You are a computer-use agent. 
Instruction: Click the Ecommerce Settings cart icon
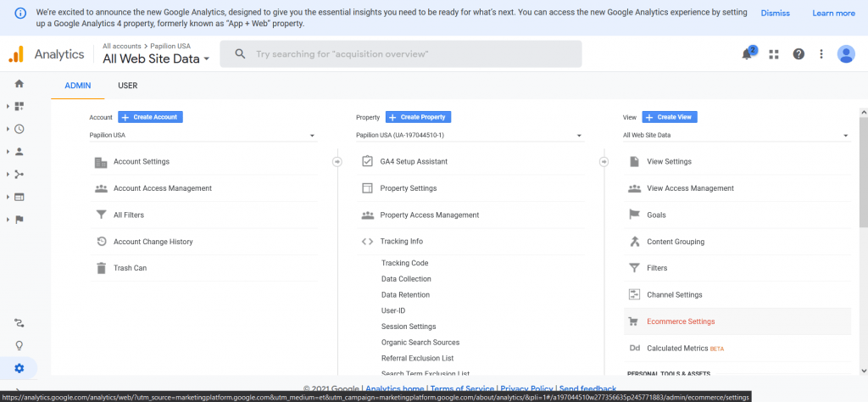pyautogui.click(x=634, y=321)
